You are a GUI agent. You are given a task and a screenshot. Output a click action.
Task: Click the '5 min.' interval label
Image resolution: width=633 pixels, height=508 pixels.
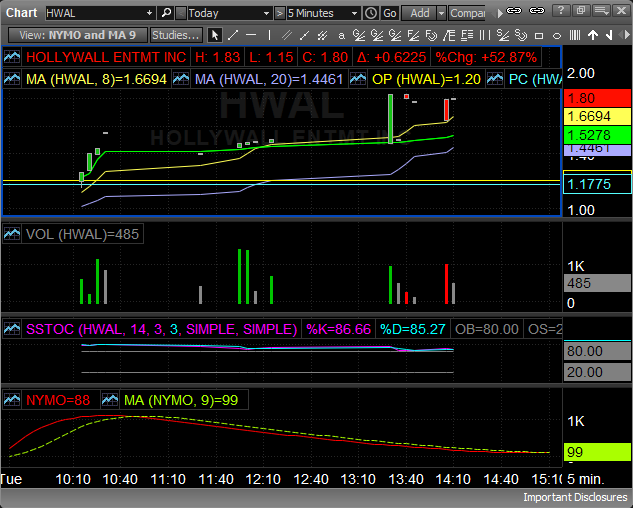(586, 479)
